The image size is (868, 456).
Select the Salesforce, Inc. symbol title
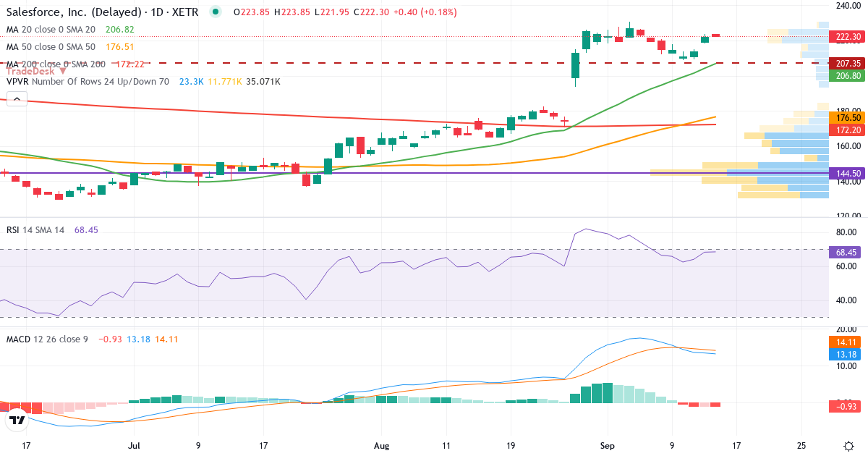point(103,12)
